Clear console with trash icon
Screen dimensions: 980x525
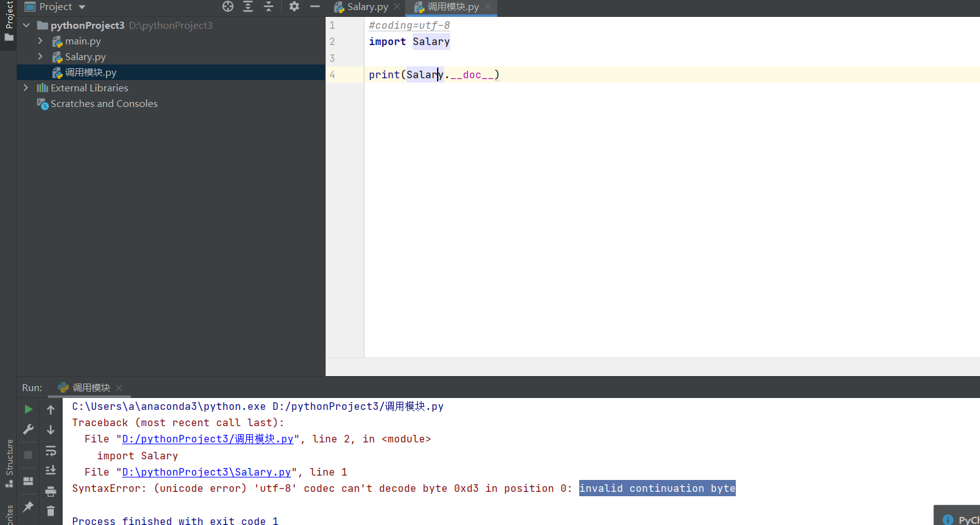coord(51,511)
